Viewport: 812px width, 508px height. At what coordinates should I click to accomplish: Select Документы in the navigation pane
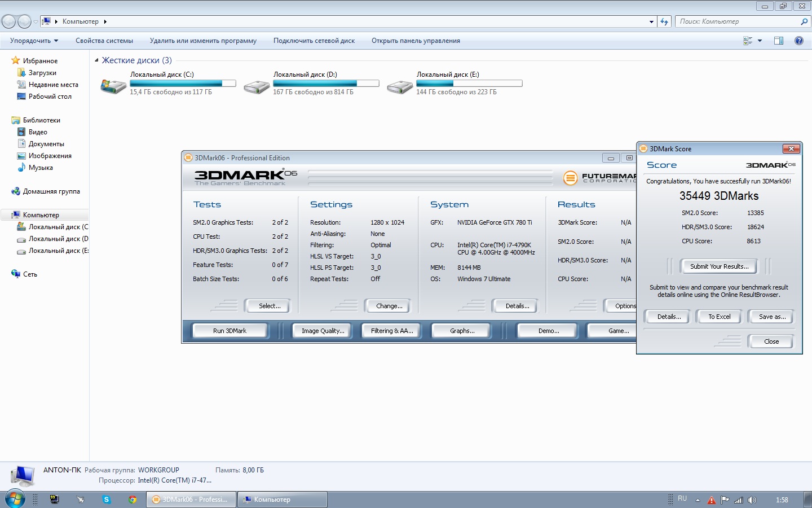click(46, 144)
